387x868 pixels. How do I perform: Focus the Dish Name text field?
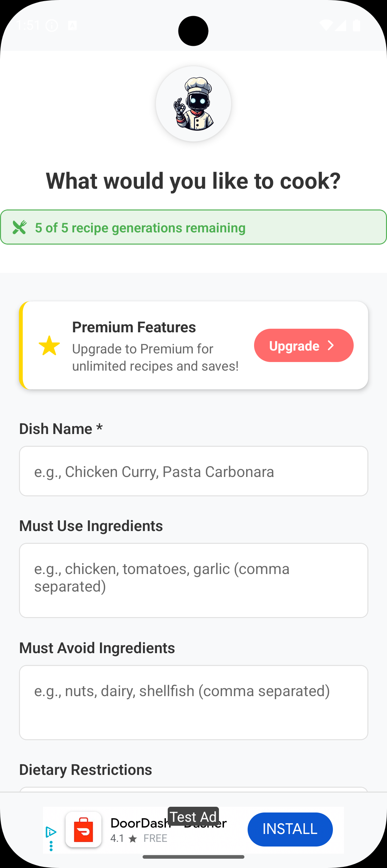pos(193,471)
